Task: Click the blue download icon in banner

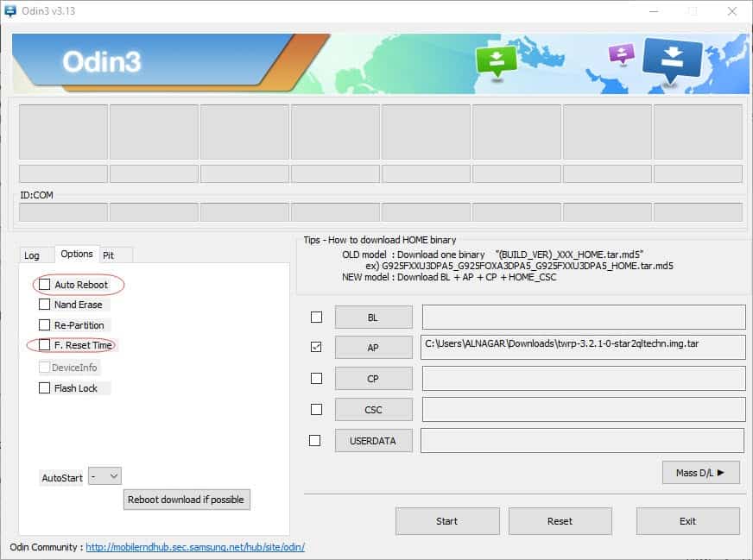Action: pos(673,61)
